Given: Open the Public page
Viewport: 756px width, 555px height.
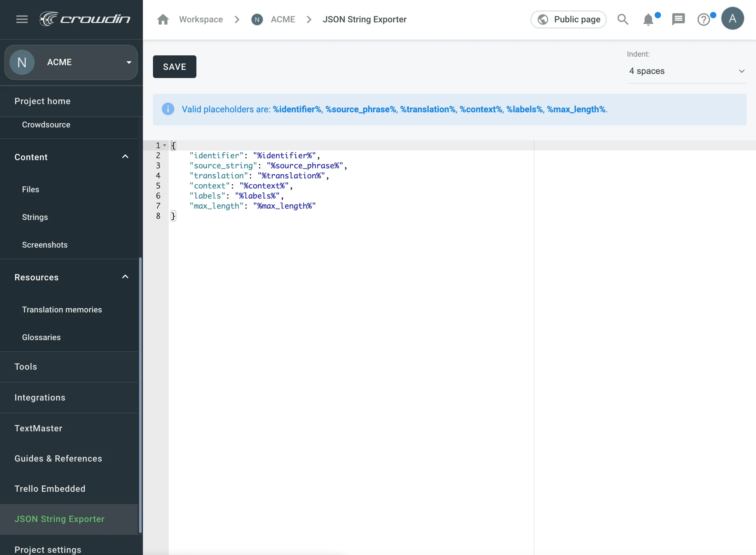Looking at the screenshot, I should [568, 19].
